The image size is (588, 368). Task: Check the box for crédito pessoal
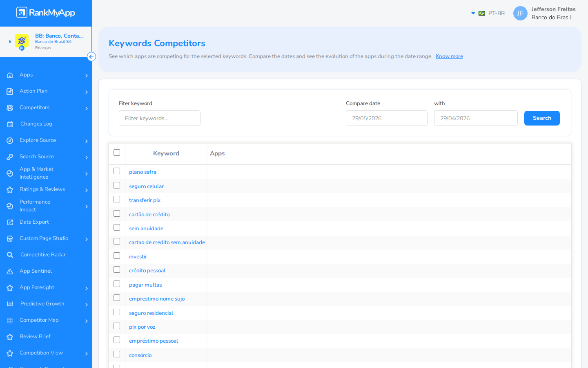coord(117,269)
